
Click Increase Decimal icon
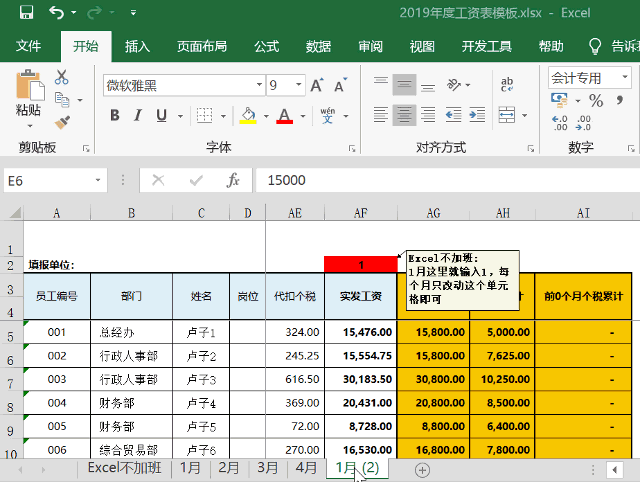point(560,123)
